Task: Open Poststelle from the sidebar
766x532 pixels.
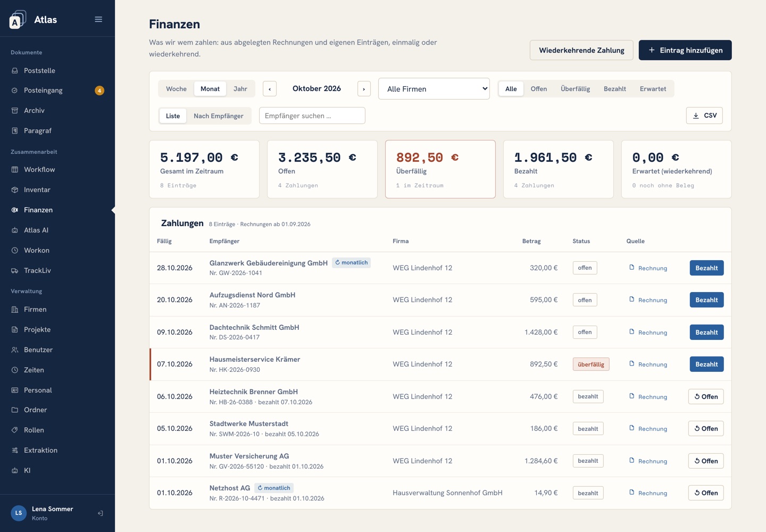Action: (57, 70)
